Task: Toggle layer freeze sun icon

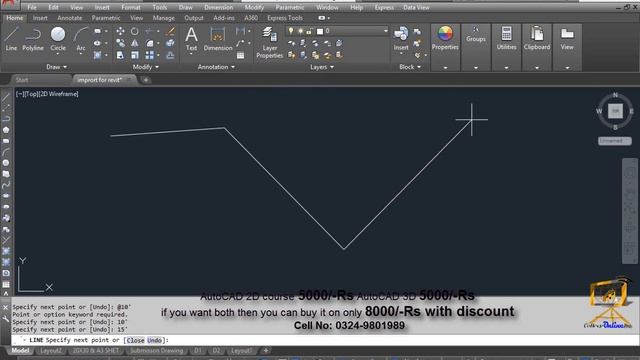Action: coord(300,31)
